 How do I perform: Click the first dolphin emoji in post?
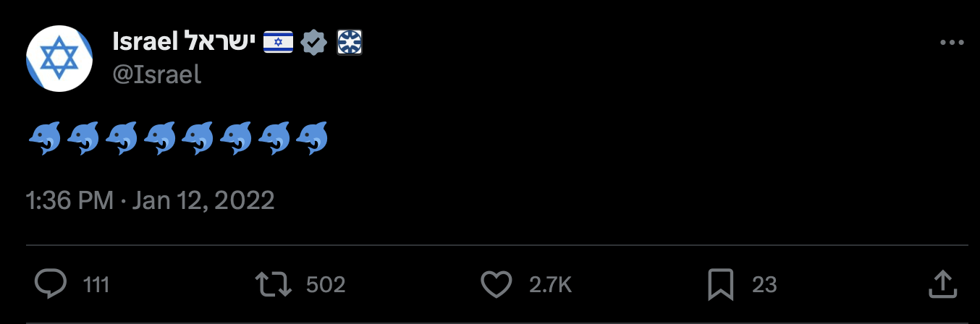point(45,137)
